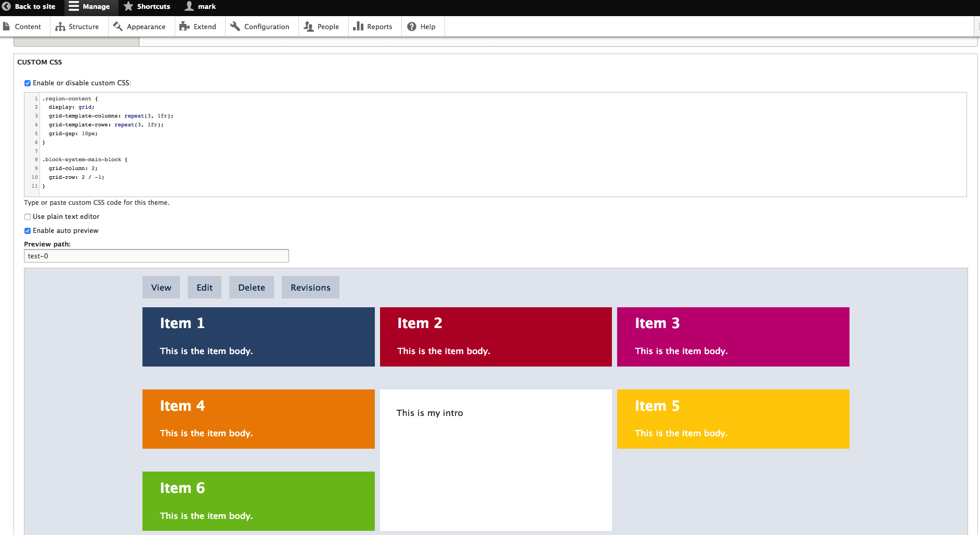This screenshot has height=535, width=980.
Task: Click the user icon beside mark
Action: coord(189,6)
